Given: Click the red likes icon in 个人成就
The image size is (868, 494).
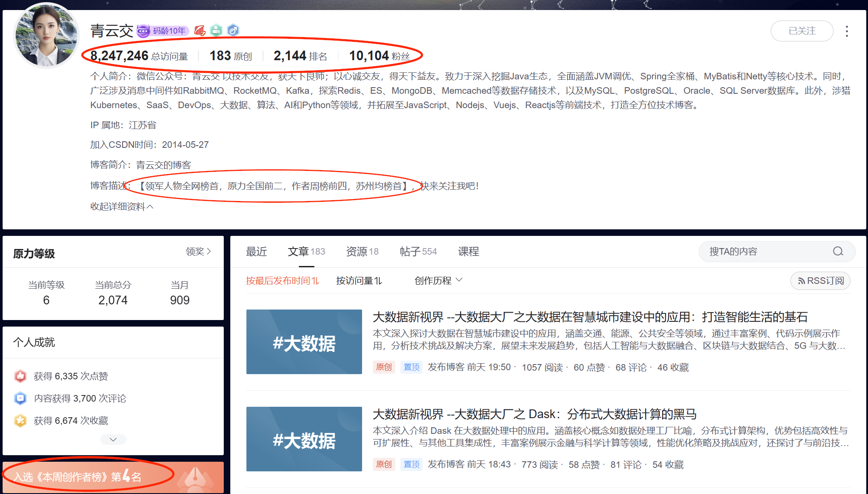Looking at the screenshot, I should [21, 376].
